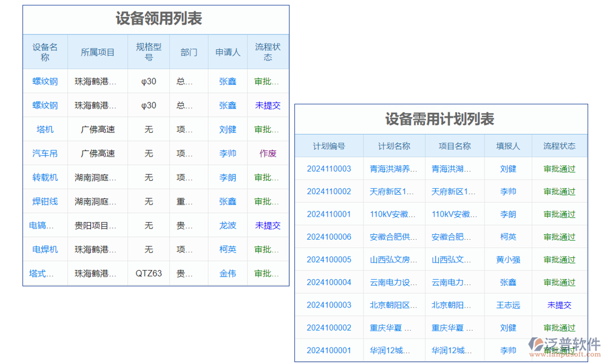Image resolution: width=607 pixels, height=364 pixels.
Task: Click the QTZ63 specification cell
Action: pos(148,273)
